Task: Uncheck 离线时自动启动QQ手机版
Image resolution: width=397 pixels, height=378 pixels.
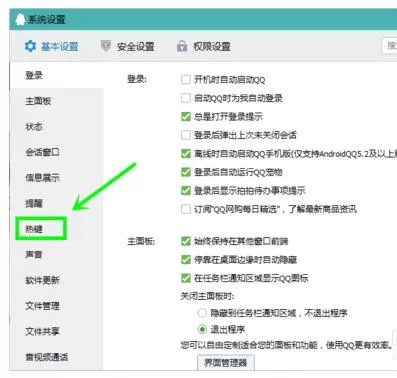Action: click(185, 154)
